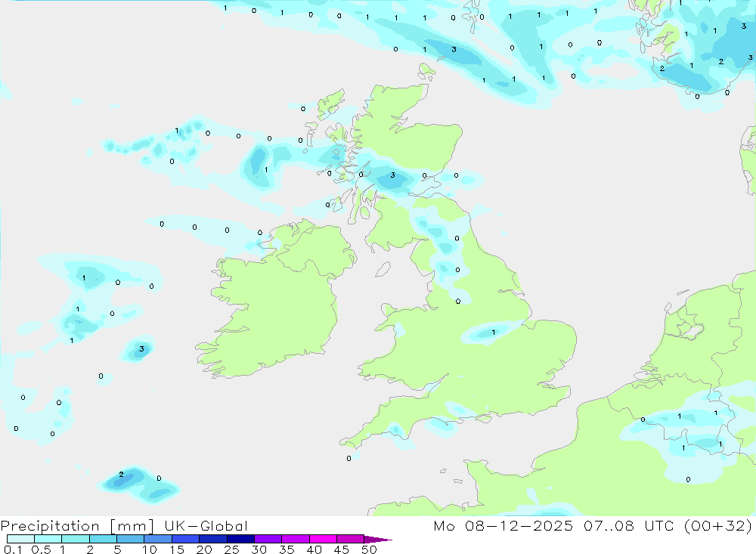Click the '25' legend scale label
Screen dimensions: 756x554
[x=231, y=549]
